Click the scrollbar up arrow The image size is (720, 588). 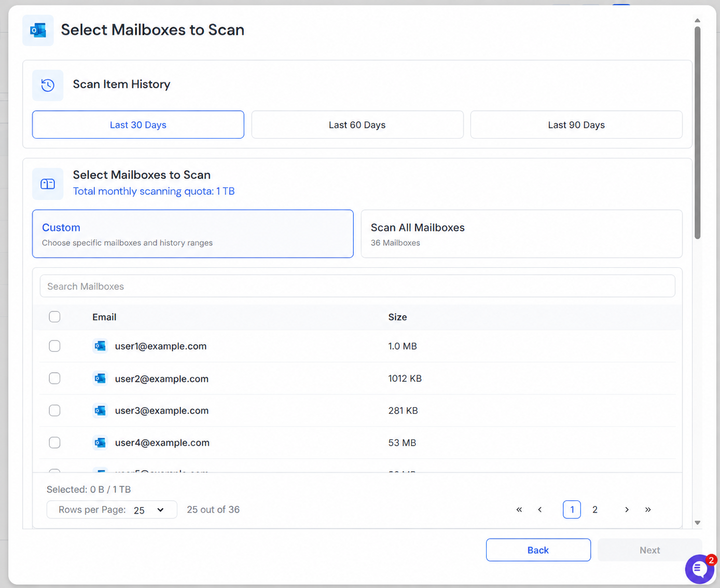(698, 20)
